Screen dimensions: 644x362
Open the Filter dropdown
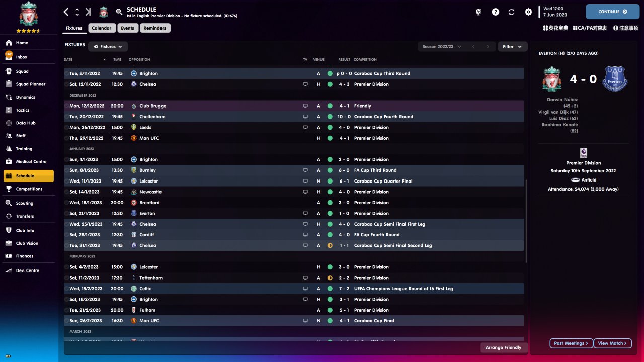tap(512, 47)
